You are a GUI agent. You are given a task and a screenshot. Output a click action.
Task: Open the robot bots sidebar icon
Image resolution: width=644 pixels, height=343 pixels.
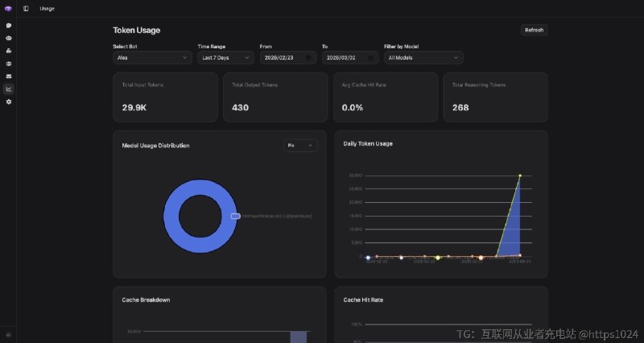point(9,38)
